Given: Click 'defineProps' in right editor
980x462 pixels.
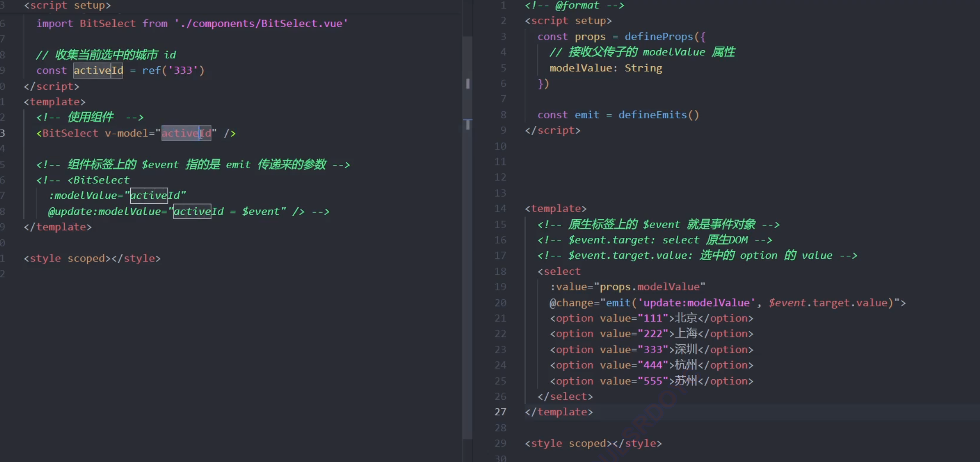Looking at the screenshot, I should coord(659,37).
